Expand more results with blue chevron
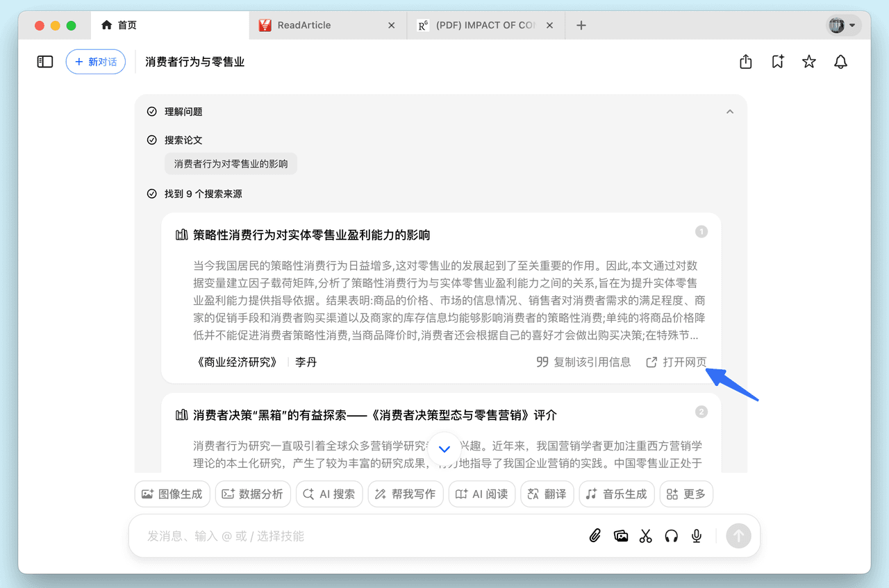This screenshot has height=588, width=889. coord(444,449)
